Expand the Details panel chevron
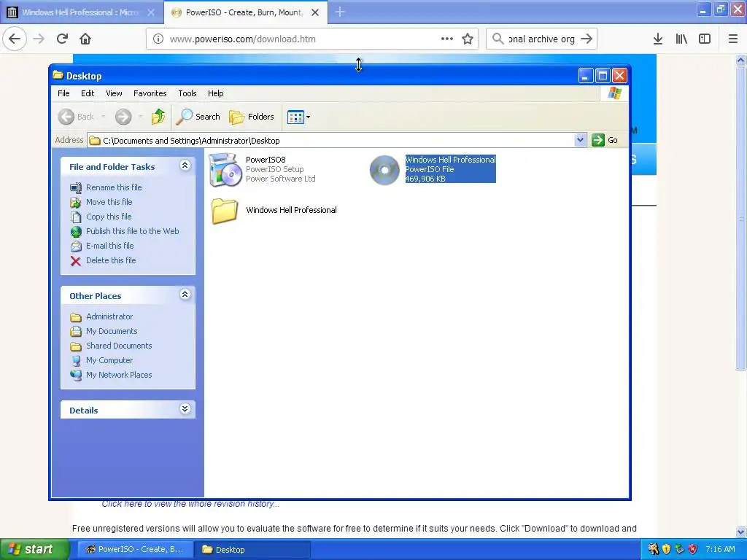Screen dimensions: 747x560 pyautogui.click(x=185, y=409)
